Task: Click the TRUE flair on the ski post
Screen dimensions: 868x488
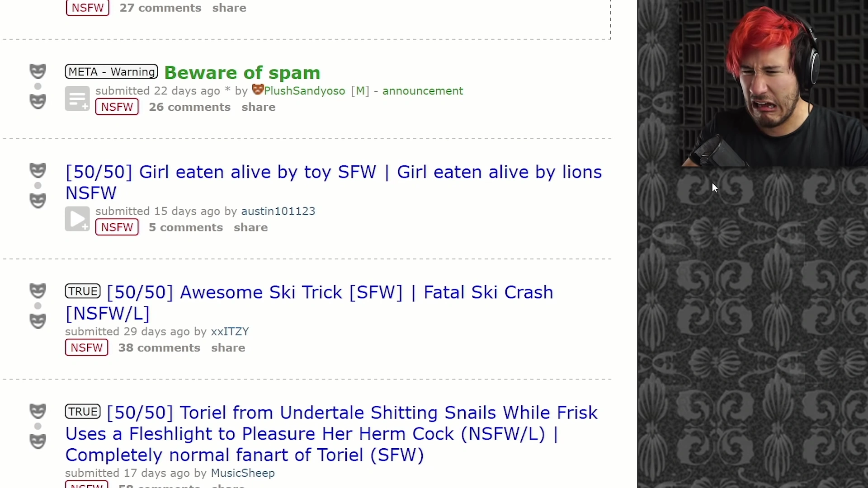Action: [83, 291]
